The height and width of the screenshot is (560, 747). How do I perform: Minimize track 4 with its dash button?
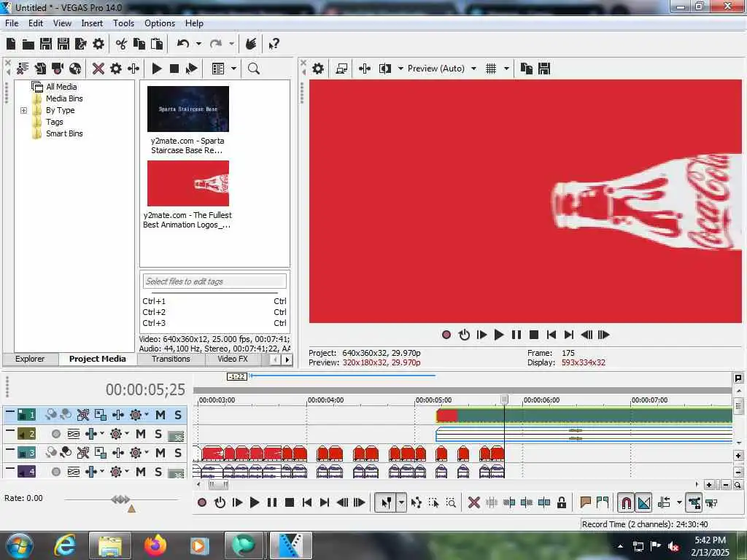click(9, 469)
